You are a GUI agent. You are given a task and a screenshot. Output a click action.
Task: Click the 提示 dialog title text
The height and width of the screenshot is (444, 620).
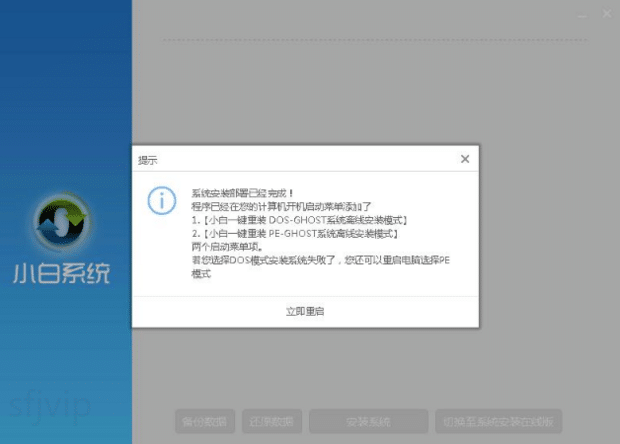[147, 160]
